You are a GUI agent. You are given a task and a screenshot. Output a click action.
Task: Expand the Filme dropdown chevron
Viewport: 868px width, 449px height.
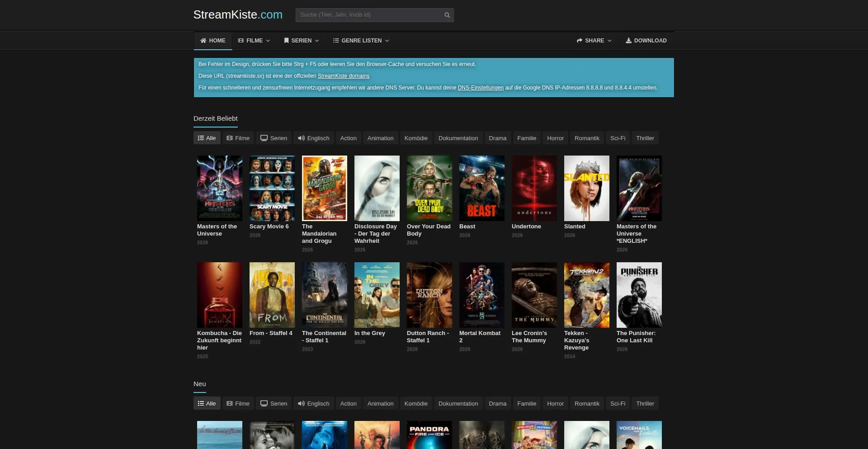tap(268, 41)
